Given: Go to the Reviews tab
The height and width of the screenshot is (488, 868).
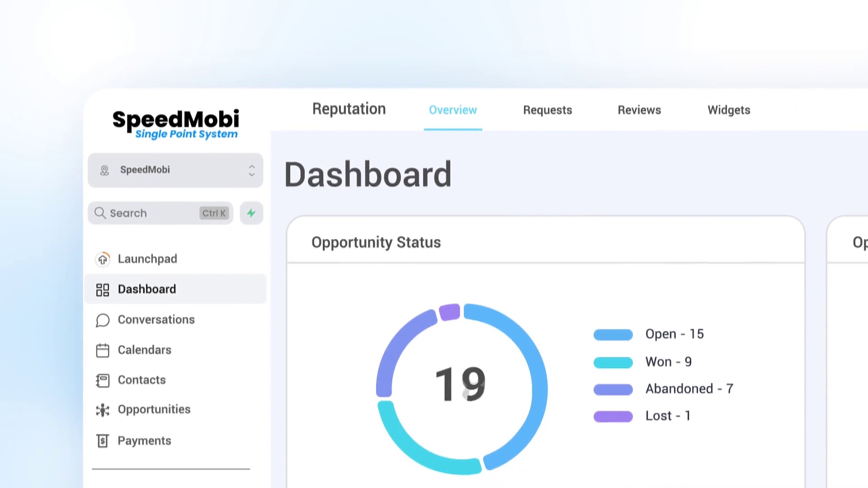Looking at the screenshot, I should (x=639, y=110).
